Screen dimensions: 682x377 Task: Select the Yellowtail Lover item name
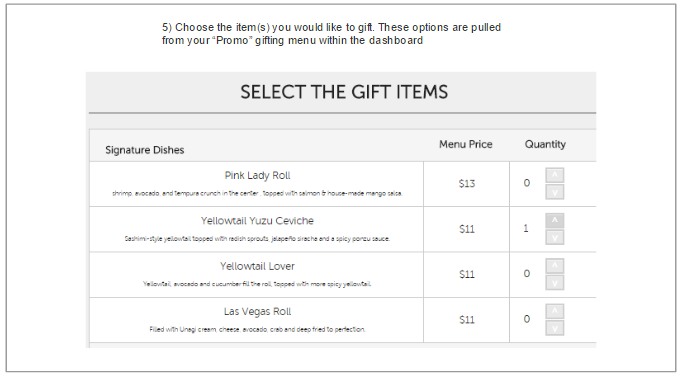click(257, 266)
